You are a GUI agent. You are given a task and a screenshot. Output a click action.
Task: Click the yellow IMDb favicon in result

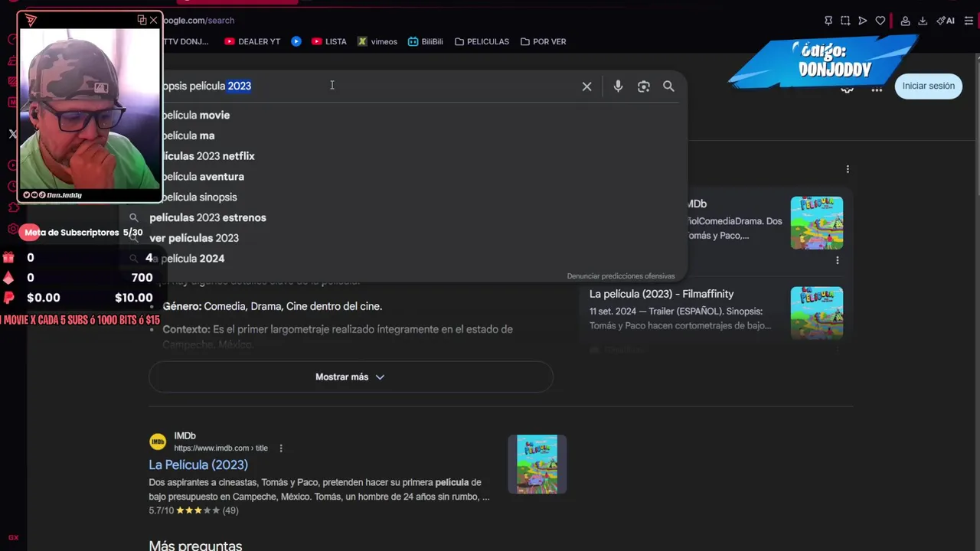158,442
